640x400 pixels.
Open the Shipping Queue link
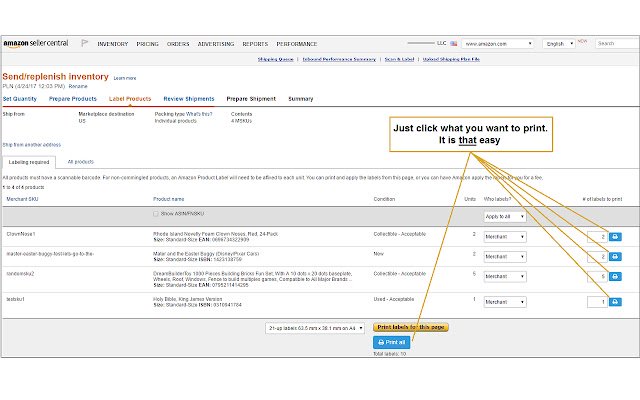(x=276, y=59)
